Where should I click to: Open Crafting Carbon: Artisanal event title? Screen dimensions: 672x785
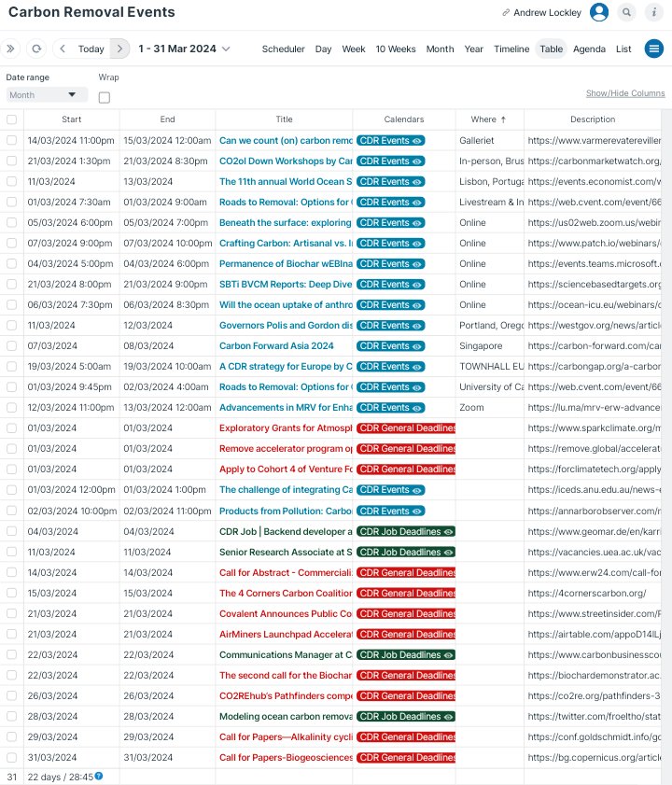[x=286, y=244]
